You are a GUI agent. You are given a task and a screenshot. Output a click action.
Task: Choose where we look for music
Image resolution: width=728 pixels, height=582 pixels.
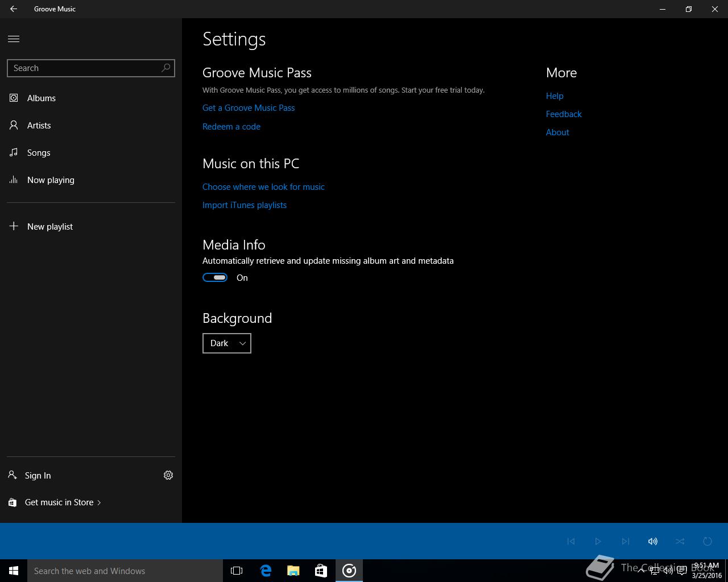[x=263, y=187]
